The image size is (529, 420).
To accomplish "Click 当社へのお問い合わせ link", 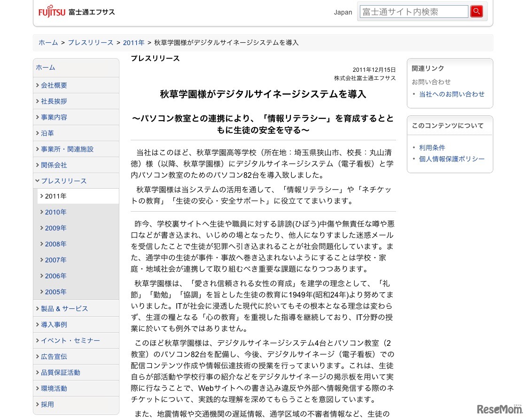I will coord(452,94).
